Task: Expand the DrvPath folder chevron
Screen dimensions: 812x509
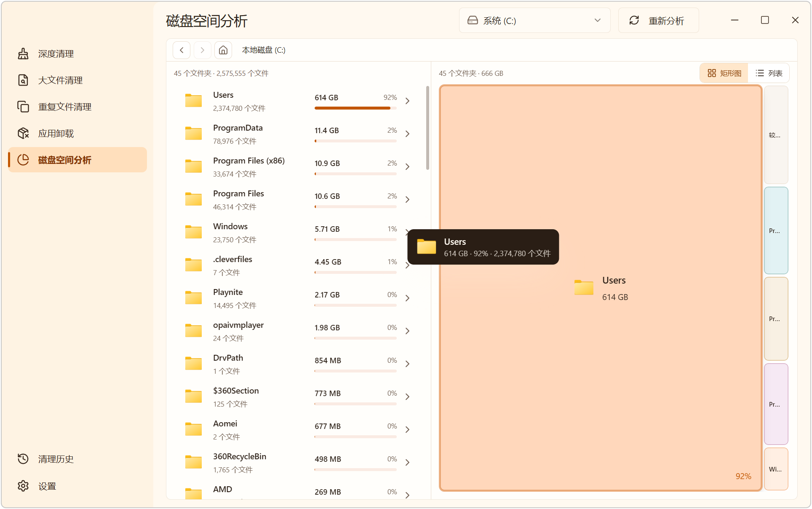Action: click(x=407, y=364)
